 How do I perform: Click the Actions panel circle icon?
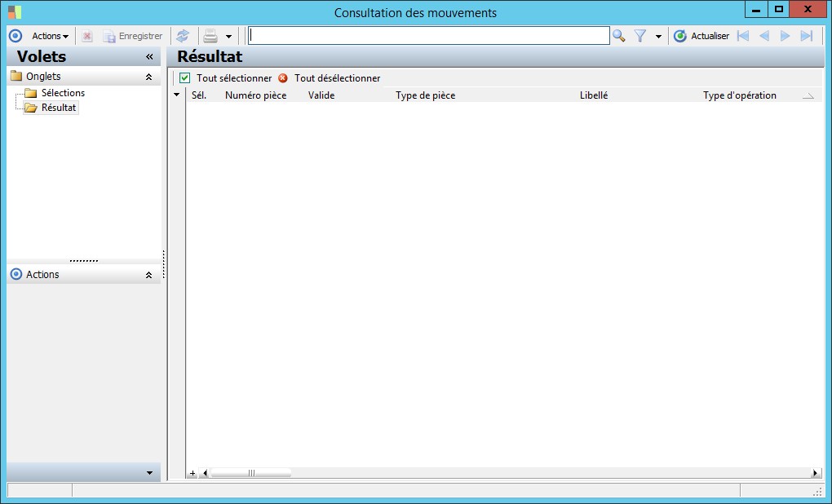click(x=16, y=274)
